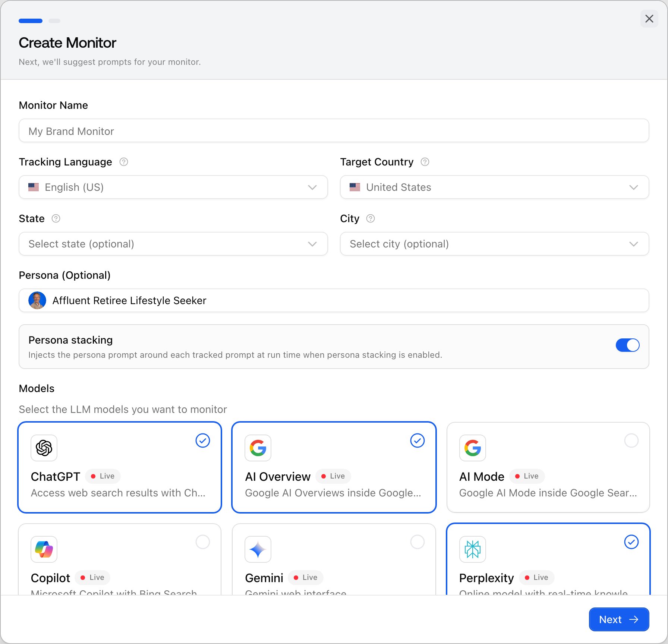Click the City help icon
Viewport: 668px width, 644px height.
[x=371, y=218]
